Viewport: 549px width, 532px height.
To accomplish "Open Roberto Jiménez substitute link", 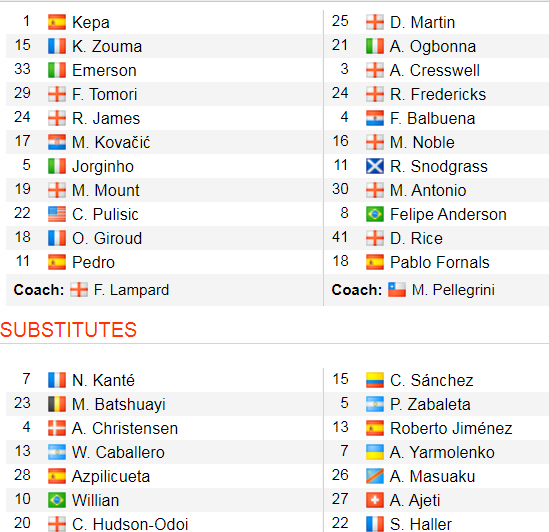I will (451, 428).
